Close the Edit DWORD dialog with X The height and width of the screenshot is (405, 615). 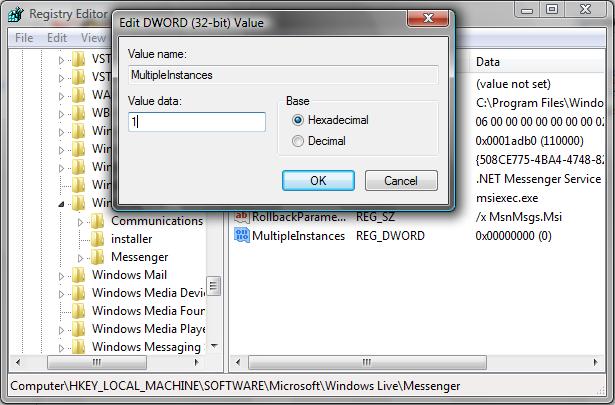coord(428,18)
